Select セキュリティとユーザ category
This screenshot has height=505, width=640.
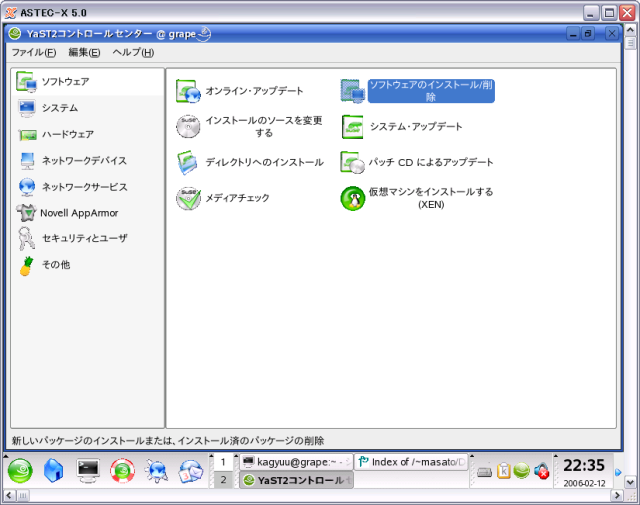pos(84,238)
